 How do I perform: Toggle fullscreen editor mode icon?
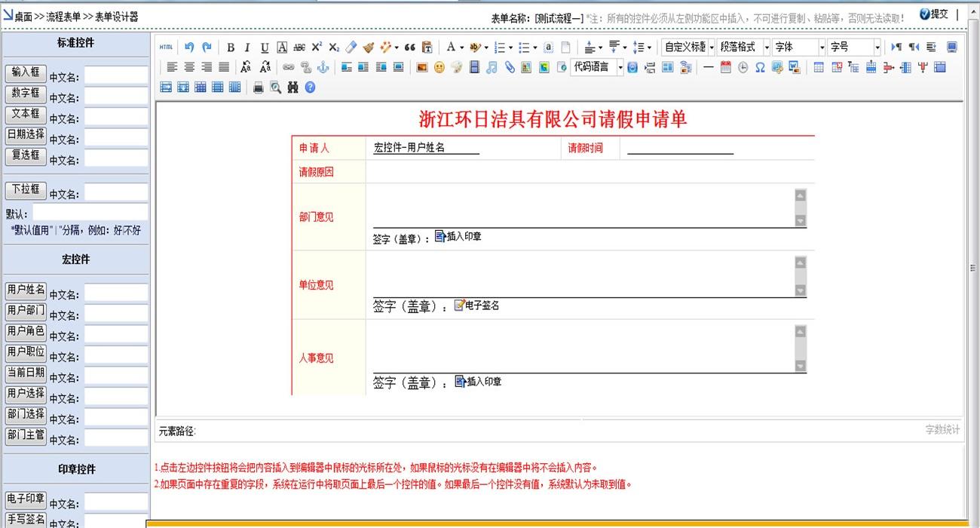[x=951, y=48]
